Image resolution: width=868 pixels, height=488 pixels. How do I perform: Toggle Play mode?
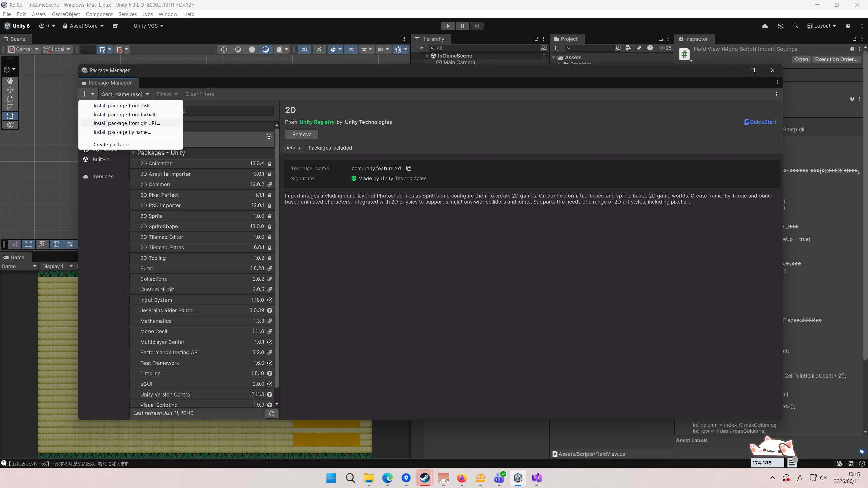point(448,26)
